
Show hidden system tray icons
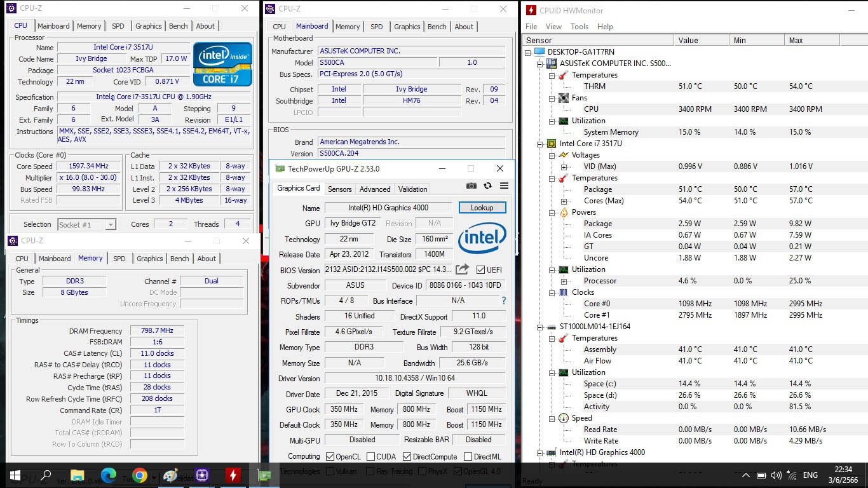745,475
